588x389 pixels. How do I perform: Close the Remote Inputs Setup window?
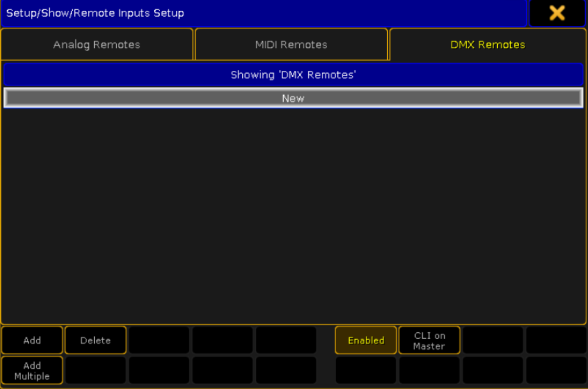tap(557, 13)
